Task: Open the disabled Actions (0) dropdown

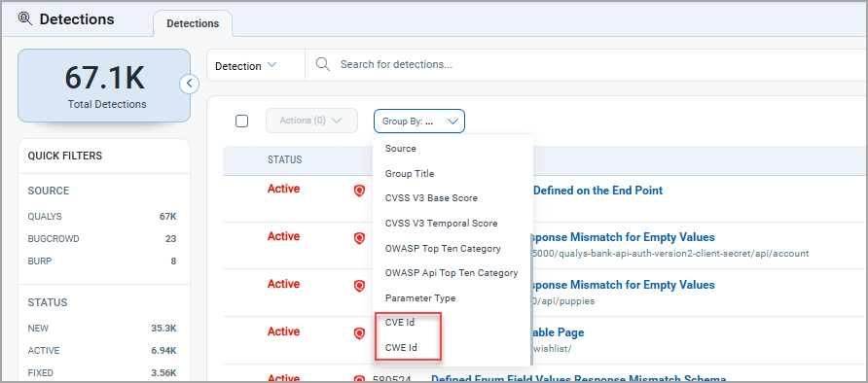Action: [311, 121]
